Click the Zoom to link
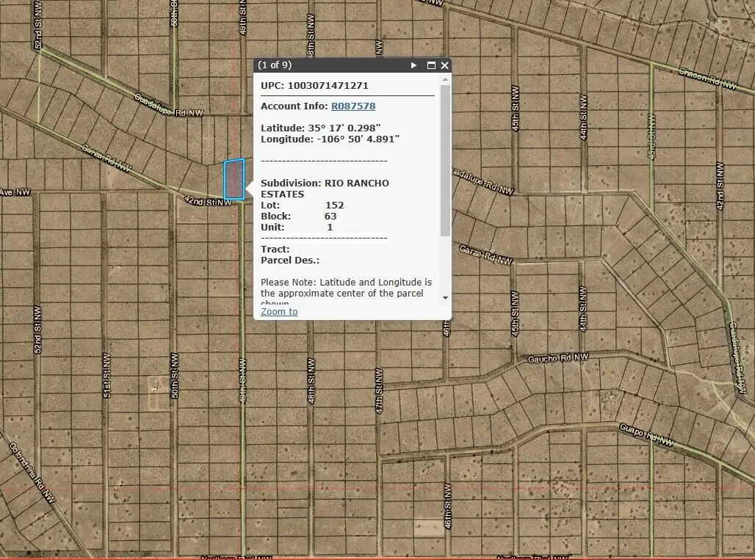The height and width of the screenshot is (560, 755). (x=278, y=311)
